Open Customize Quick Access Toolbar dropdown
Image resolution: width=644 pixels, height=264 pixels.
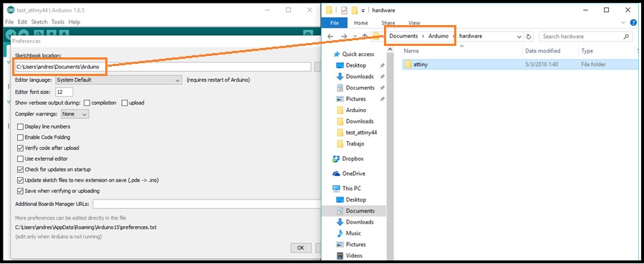[x=363, y=11]
